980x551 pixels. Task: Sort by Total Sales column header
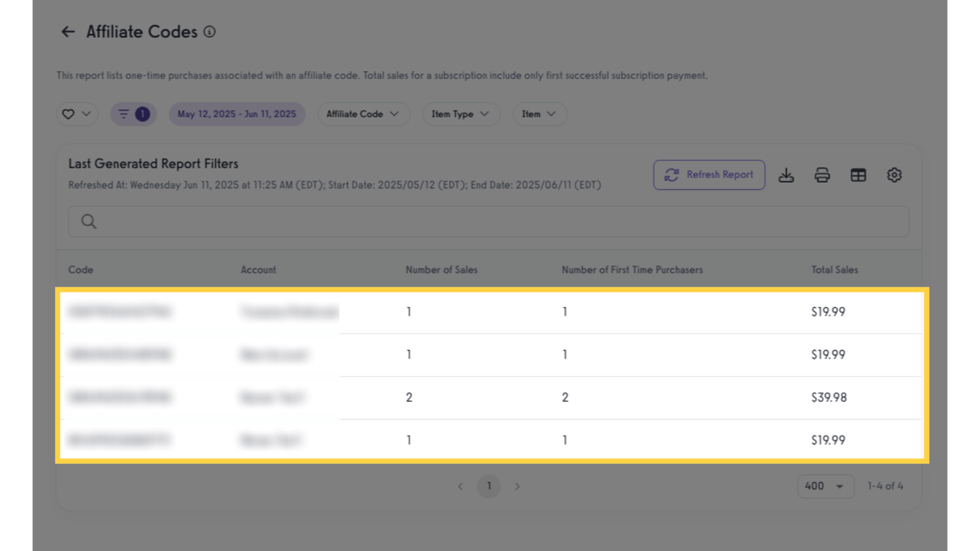pyautogui.click(x=834, y=270)
